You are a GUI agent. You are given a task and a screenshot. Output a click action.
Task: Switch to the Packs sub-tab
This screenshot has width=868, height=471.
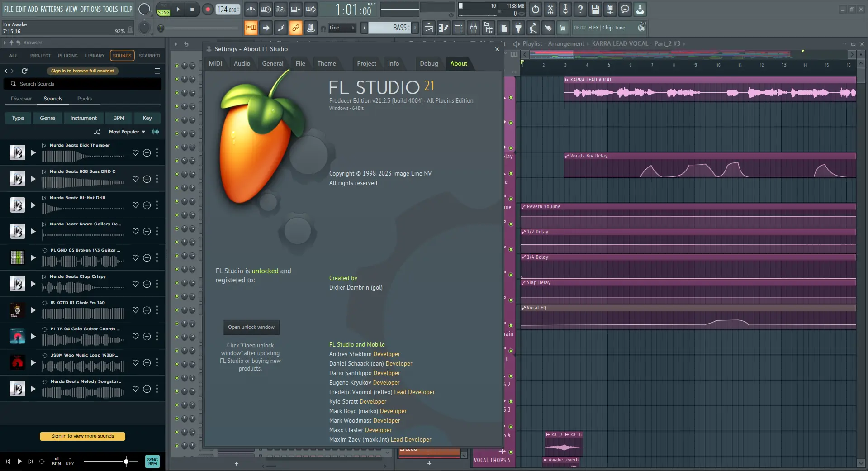pos(85,99)
